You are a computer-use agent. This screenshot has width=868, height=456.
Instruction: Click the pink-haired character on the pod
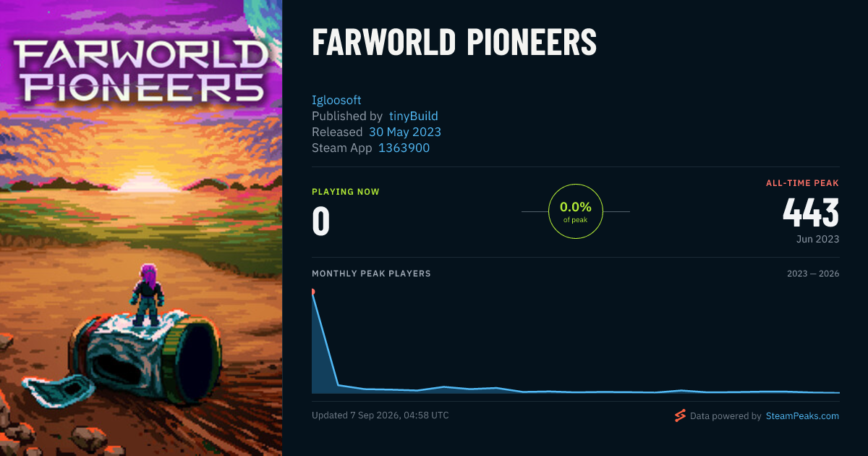147,295
